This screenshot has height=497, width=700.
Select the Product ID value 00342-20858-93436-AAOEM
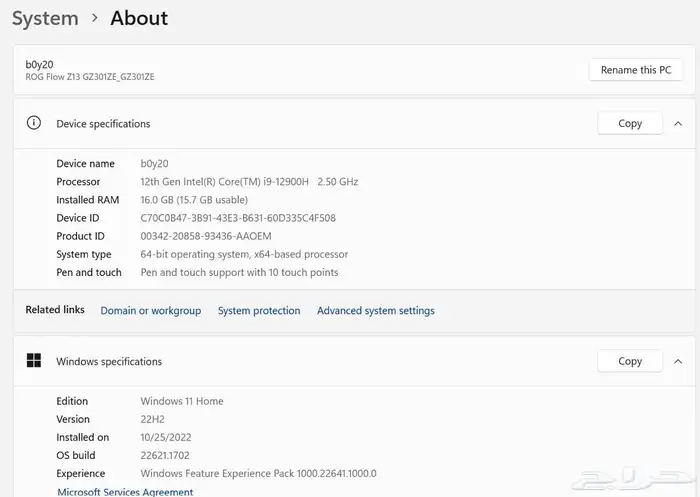(x=206, y=236)
